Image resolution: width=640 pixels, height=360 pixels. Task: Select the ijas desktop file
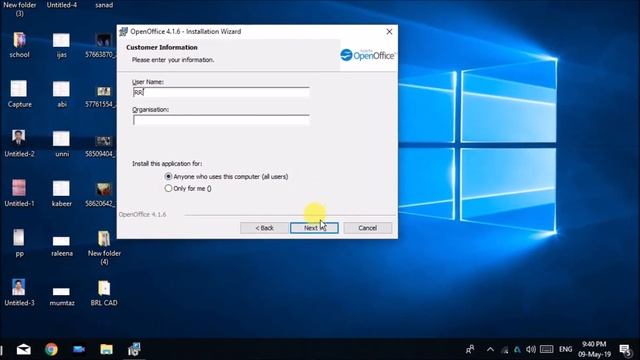point(62,45)
